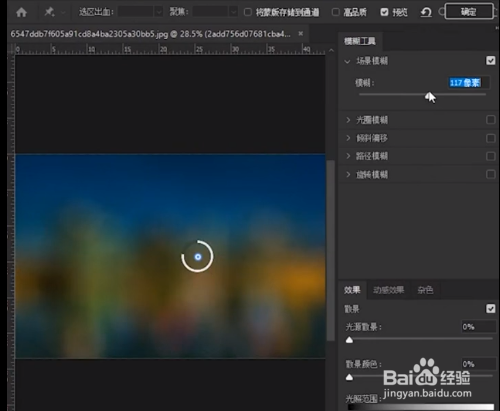Click the 散景颜色 percentage field
The width and height of the screenshot is (500, 411).
[x=478, y=364]
